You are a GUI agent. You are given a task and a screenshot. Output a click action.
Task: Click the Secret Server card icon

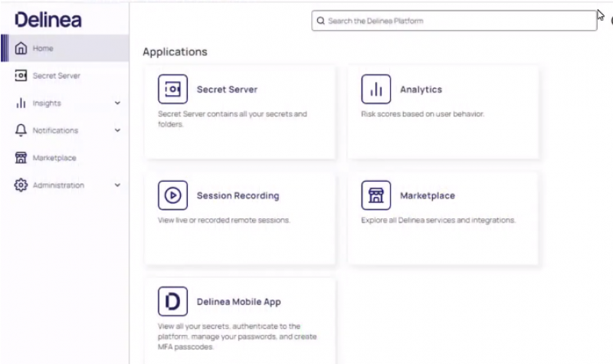[x=172, y=90]
